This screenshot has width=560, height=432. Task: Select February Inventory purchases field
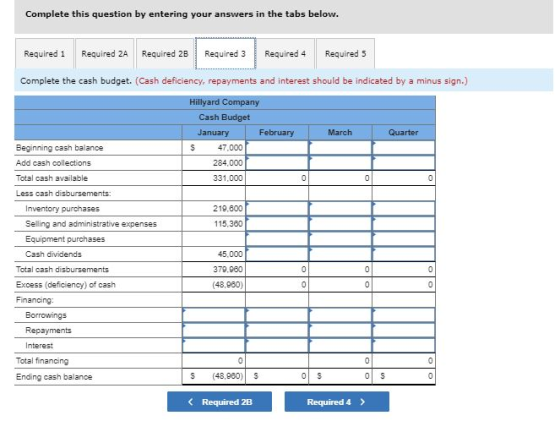point(277,209)
